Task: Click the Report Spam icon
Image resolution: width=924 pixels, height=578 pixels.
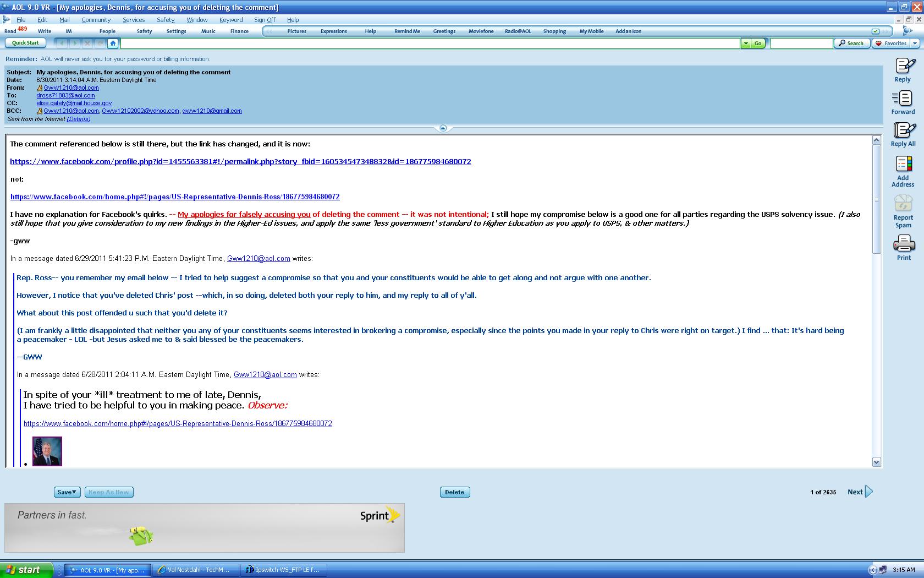Action: tap(903, 211)
